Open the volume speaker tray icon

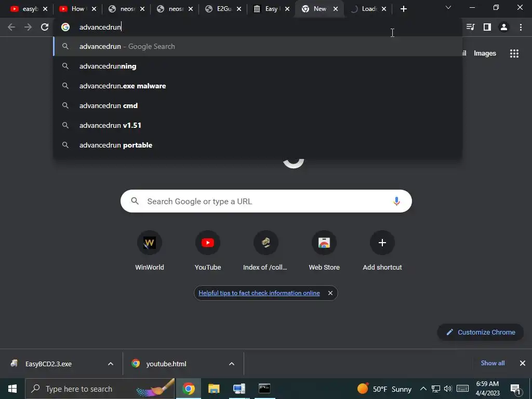coord(448,389)
